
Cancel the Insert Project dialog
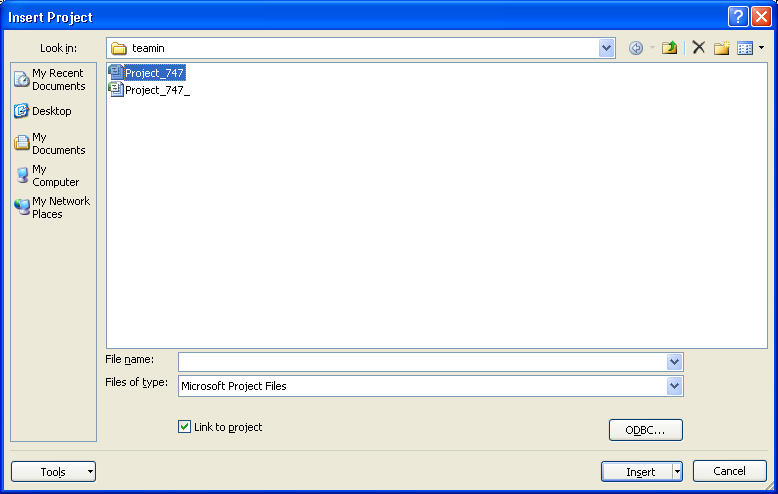[730, 471]
